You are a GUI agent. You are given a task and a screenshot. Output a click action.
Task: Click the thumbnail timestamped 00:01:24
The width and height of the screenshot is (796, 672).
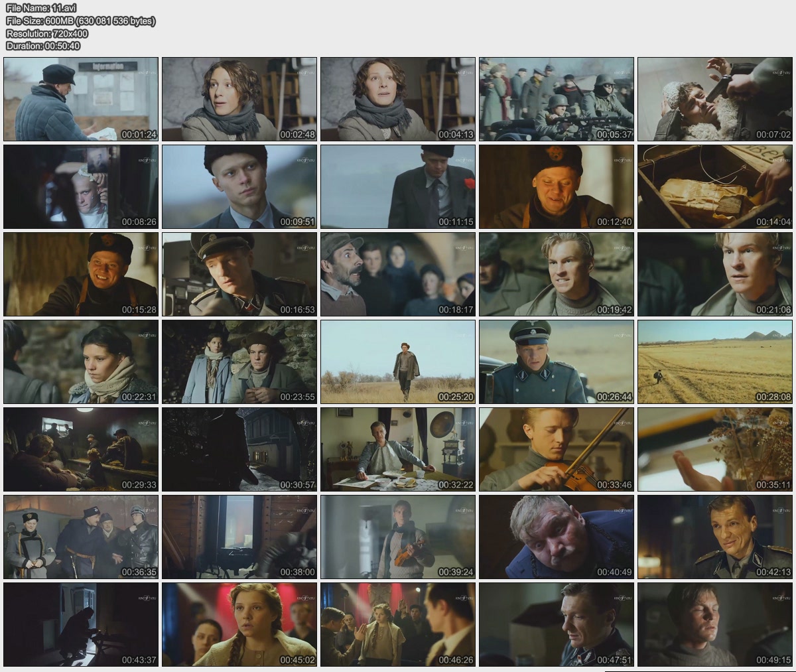[81, 99]
